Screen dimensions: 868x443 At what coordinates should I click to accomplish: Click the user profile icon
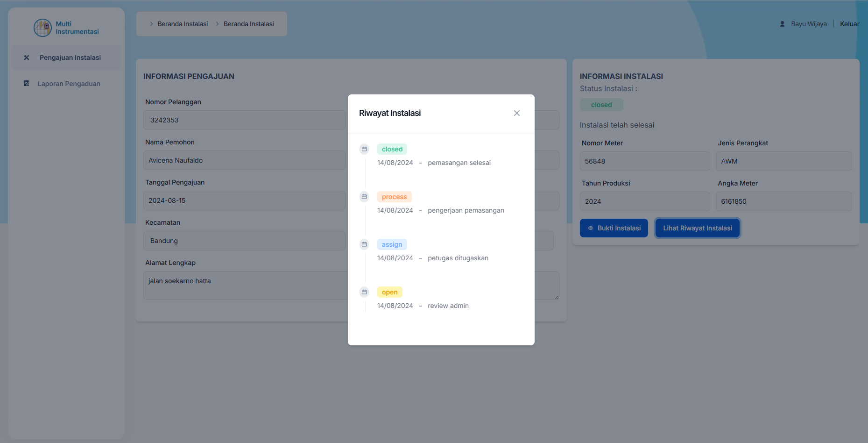coord(782,24)
